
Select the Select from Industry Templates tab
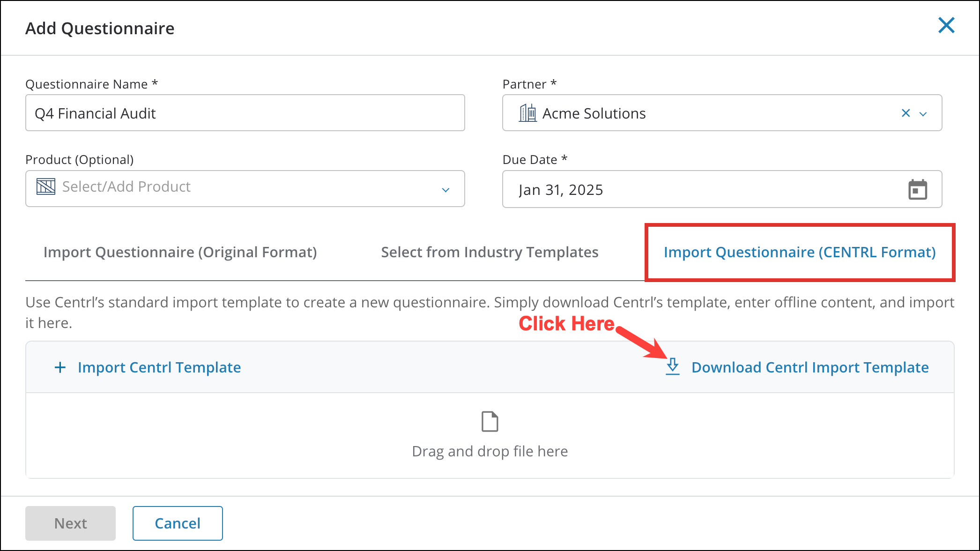pos(490,252)
